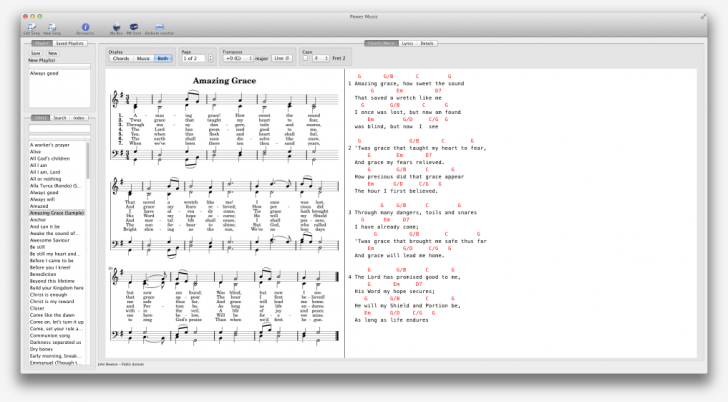Select song All I am, Lord
Viewport: 728px width, 402px height.
pyautogui.click(x=45, y=172)
